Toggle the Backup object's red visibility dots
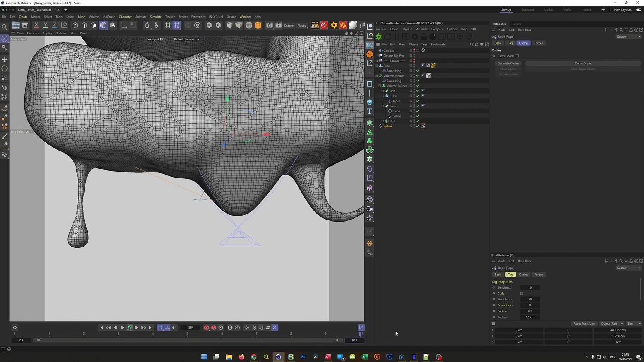The height and width of the screenshot is (362, 644). pyautogui.click(x=414, y=61)
